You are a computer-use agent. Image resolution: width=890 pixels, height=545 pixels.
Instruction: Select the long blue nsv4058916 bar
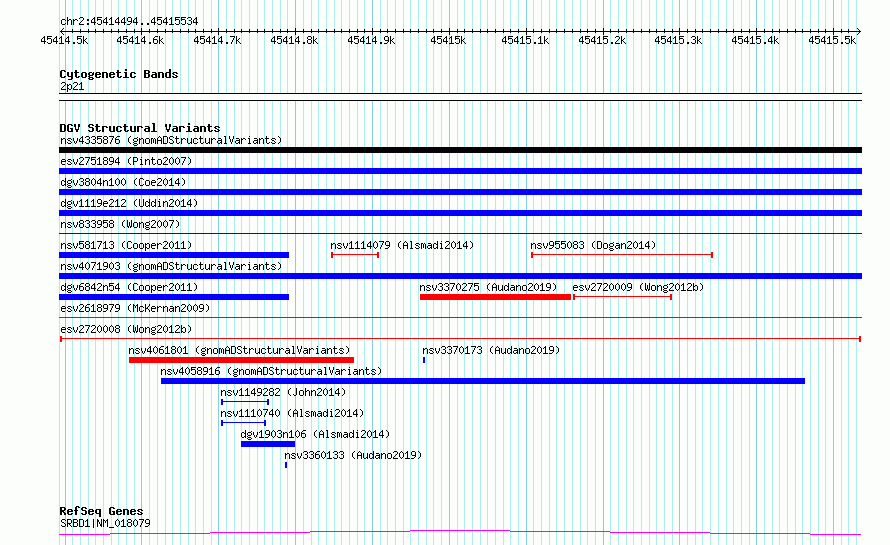tap(482, 381)
